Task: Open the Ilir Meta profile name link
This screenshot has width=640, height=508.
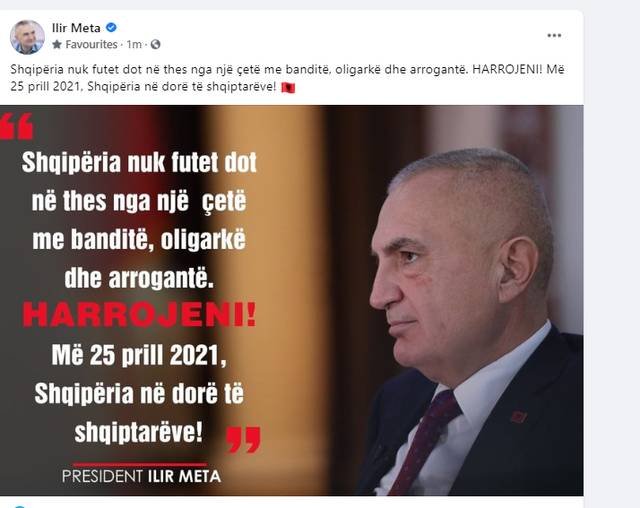Action: tap(76, 28)
